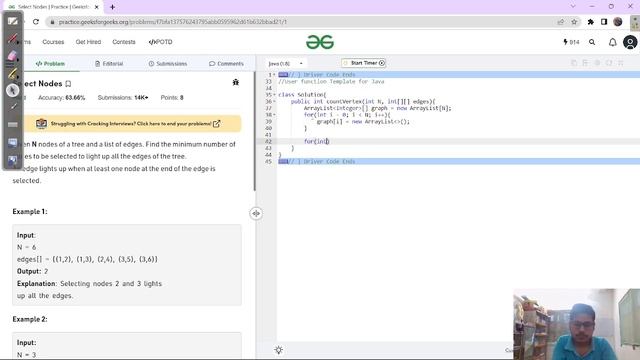Select the yellow highlighter annotation tool
Image resolution: width=640 pixels, height=360 pixels.
(12, 73)
